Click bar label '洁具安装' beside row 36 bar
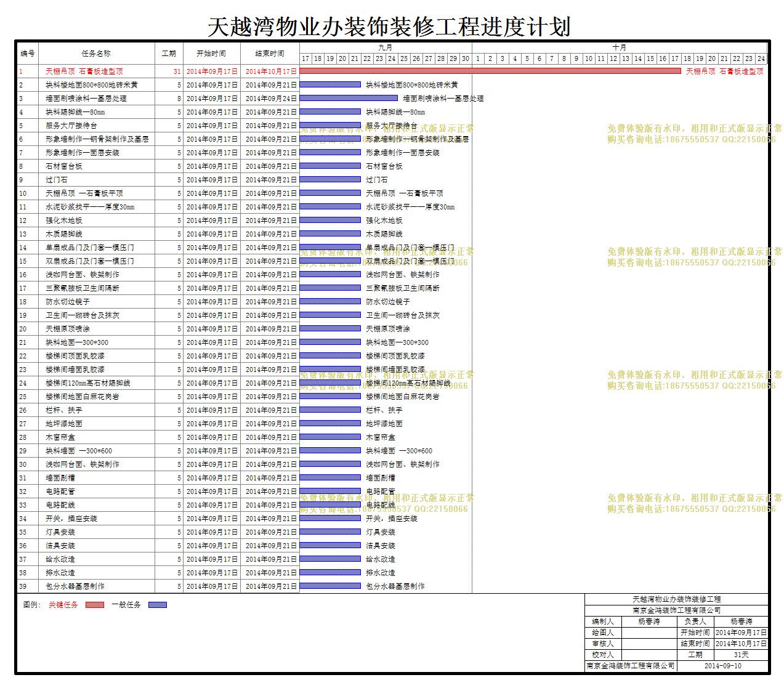Screen dimensions: 784x688 point(381,546)
